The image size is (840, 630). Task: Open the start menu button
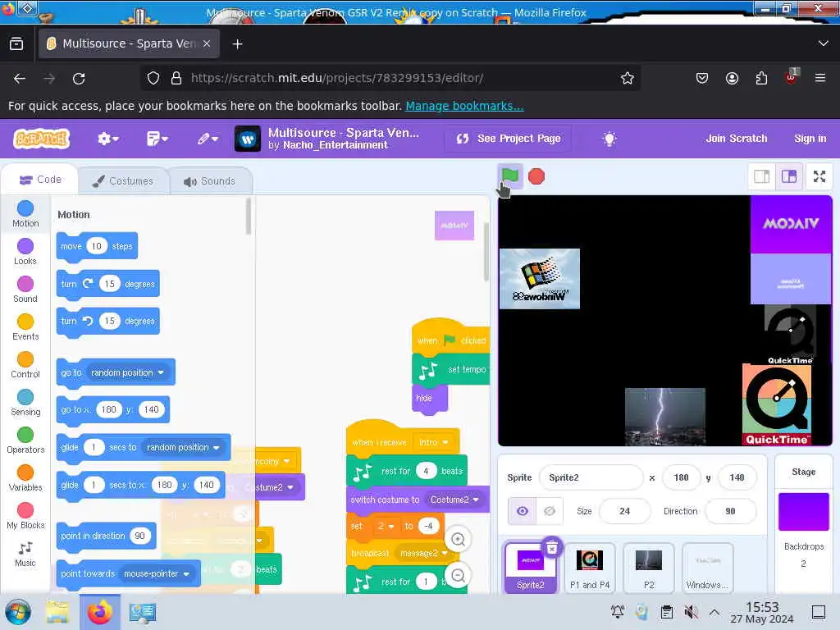18,612
